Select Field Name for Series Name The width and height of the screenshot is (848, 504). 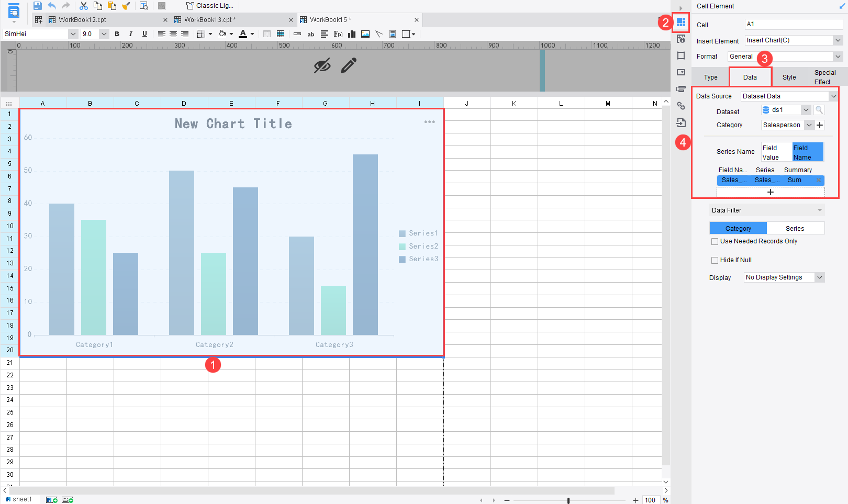(808, 152)
